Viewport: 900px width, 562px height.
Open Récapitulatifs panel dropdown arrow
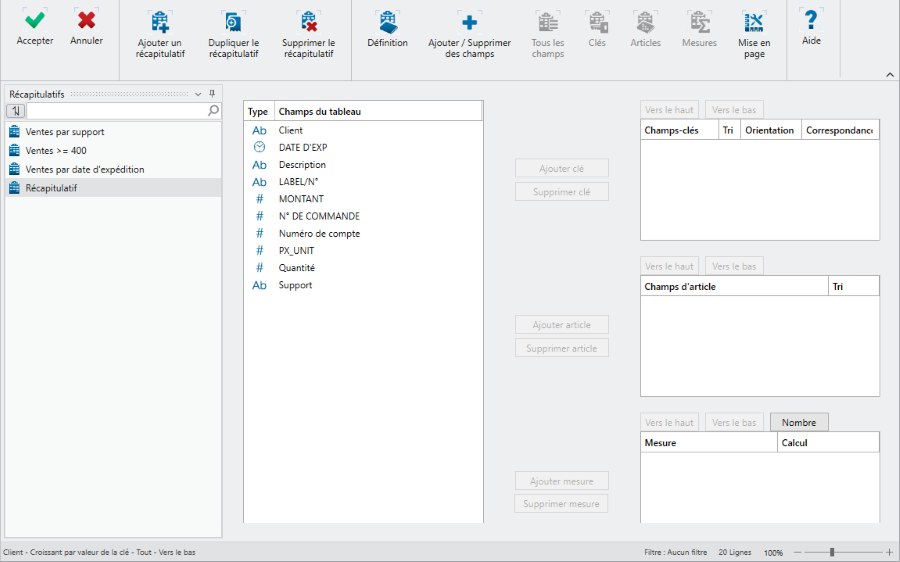coord(198,94)
